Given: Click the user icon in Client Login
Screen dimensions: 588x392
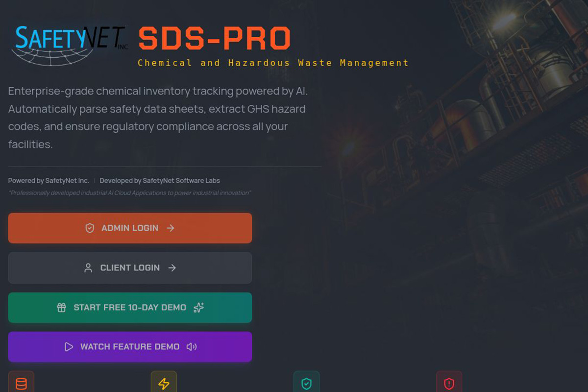Looking at the screenshot, I should tap(88, 268).
